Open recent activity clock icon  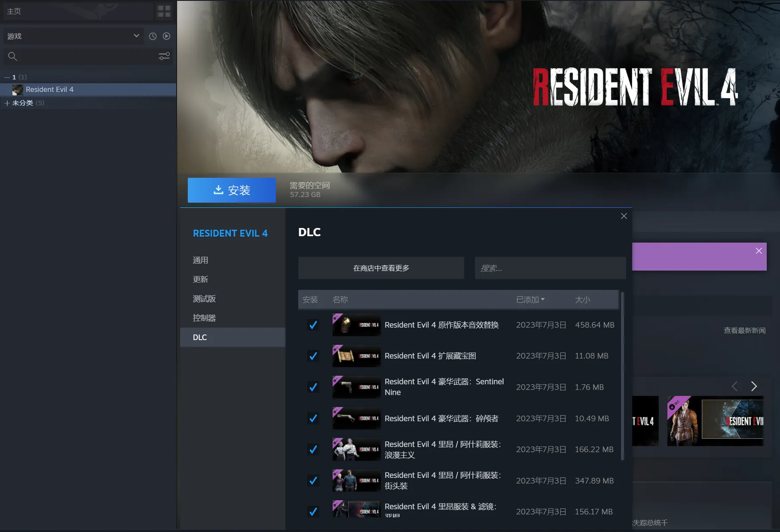pos(153,36)
